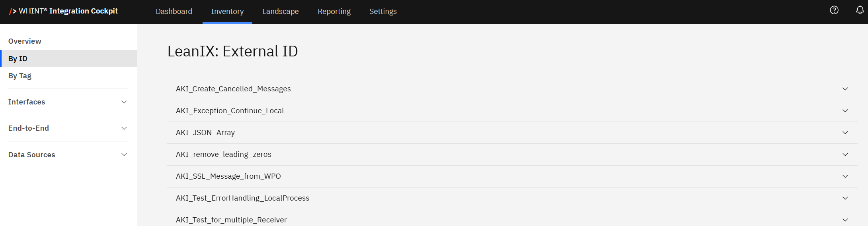This screenshot has width=868, height=226.
Task: Open the Settings tab
Action: (x=383, y=12)
